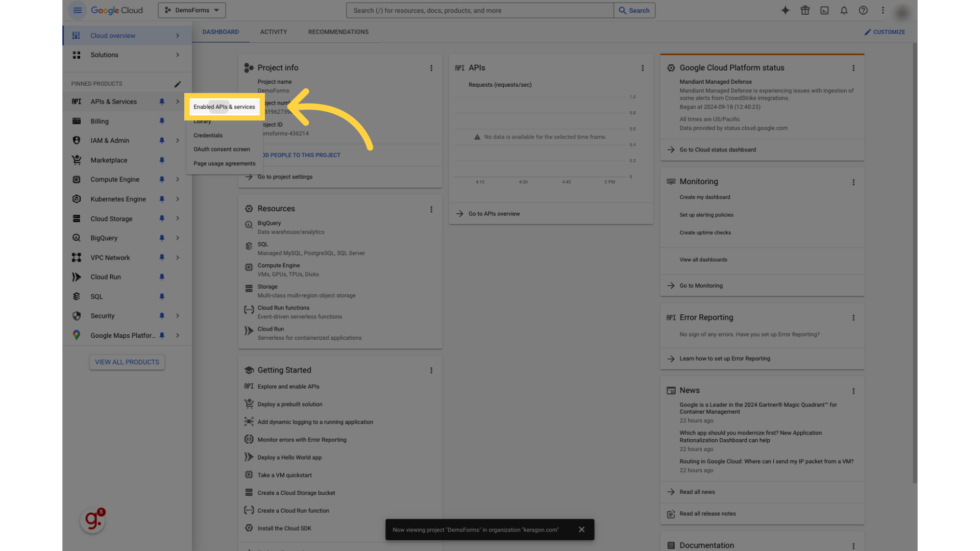Select OAuth consent screen menu entry
The height and width of the screenshot is (551, 980).
point(222,149)
